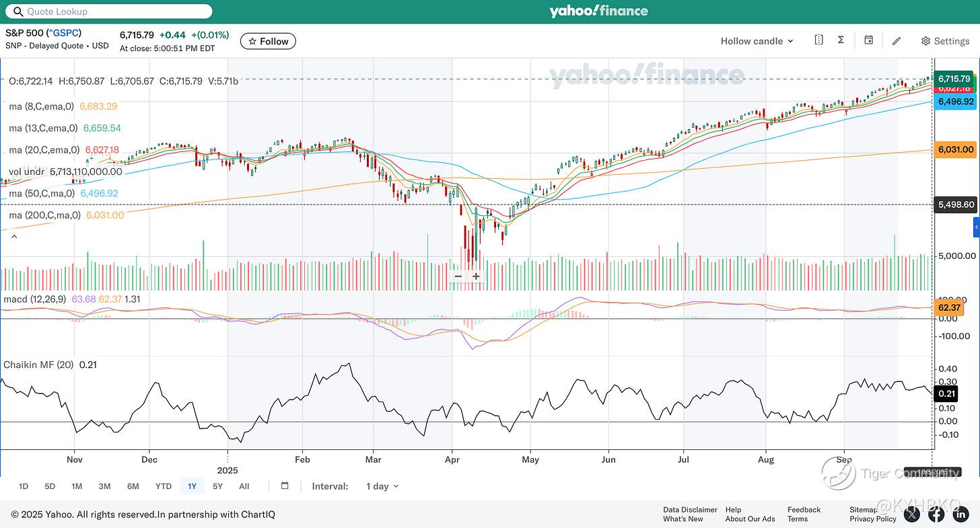980x528 pixels.
Task: Open Yahoo Finance LinkedIn page
Action: 960,514
